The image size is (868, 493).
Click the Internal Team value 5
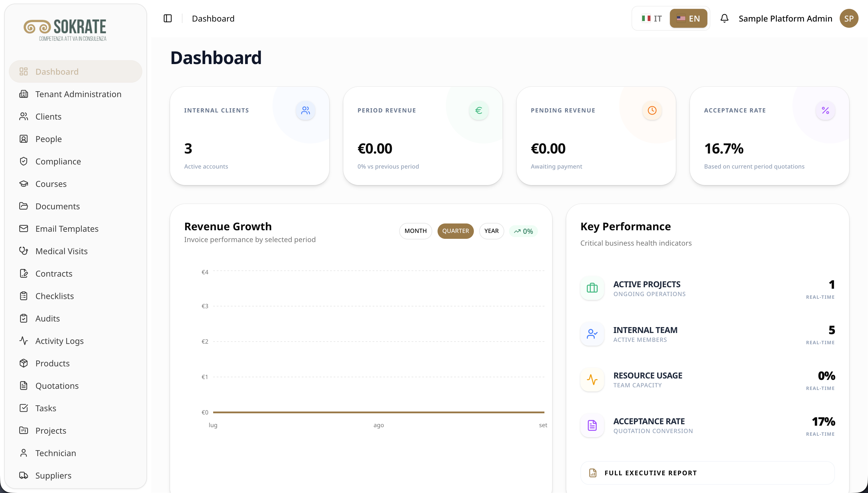pyautogui.click(x=831, y=330)
